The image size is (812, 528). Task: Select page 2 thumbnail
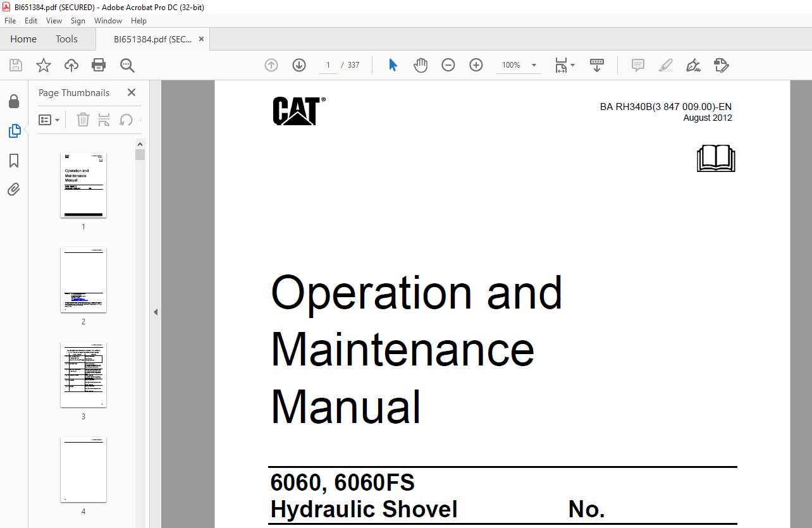click(x=83, y=280)
